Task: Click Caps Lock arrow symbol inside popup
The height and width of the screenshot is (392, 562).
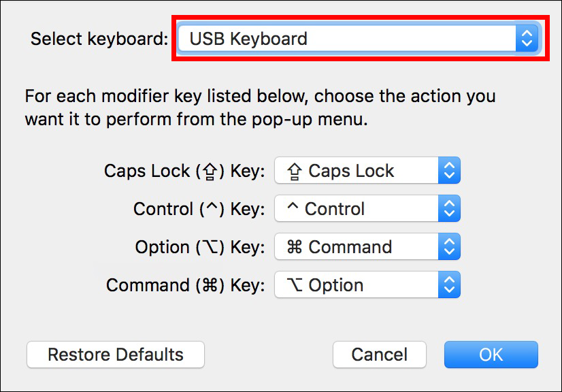Action: (x=294, y=171)
